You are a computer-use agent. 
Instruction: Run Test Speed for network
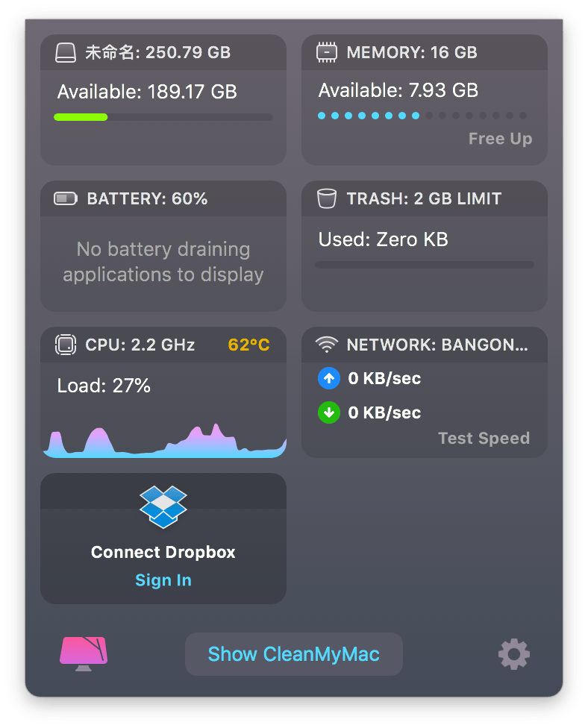(x=484, y=438)
